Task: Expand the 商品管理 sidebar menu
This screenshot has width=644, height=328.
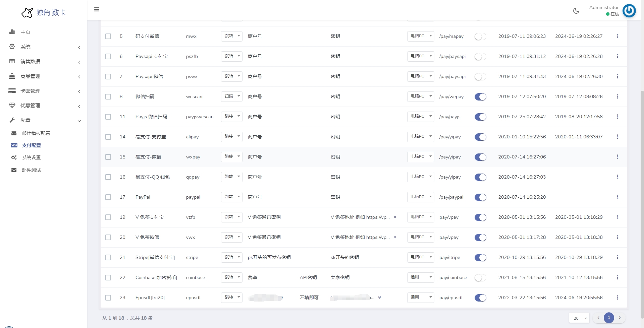Action: pyautogui.click(x=30, y=76)
